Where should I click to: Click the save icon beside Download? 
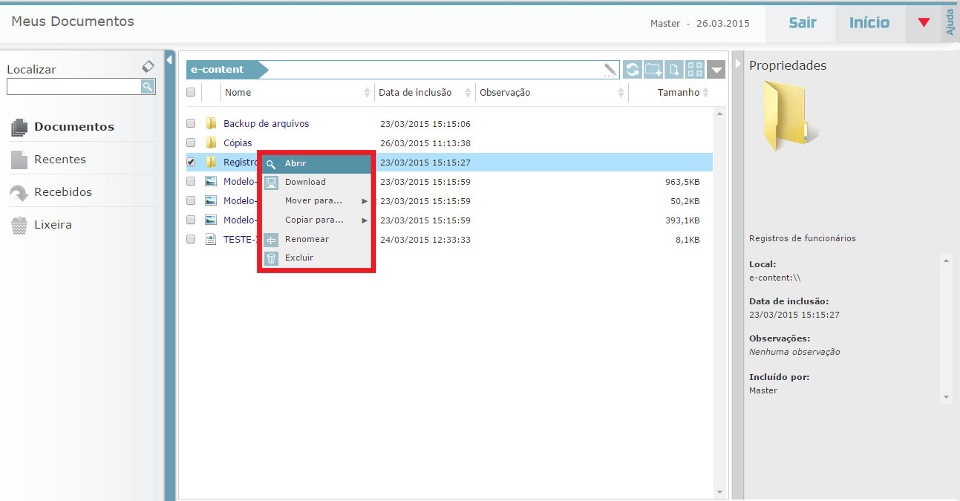pos(271,182)
